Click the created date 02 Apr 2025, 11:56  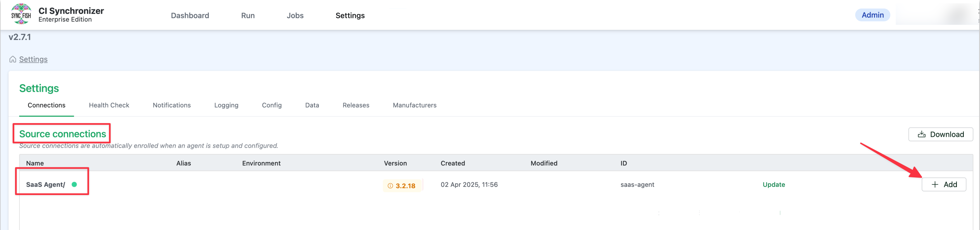click(469, 185)
